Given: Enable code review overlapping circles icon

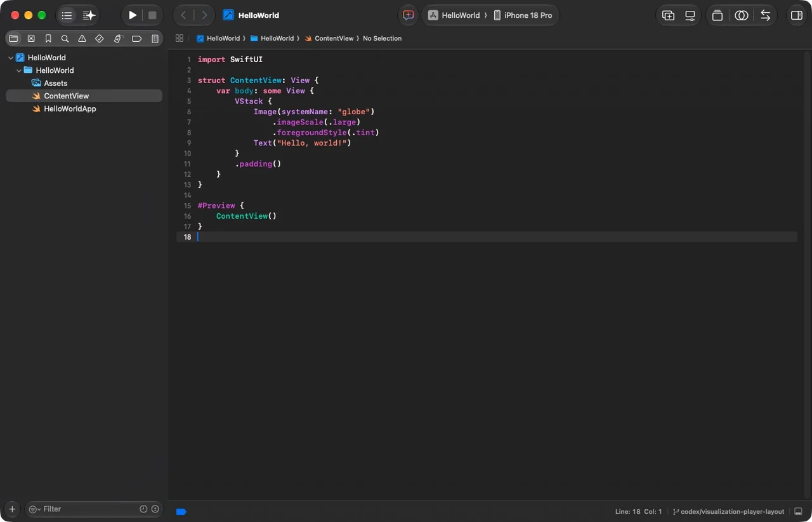Looking at the screenshot, I should 742,15.
